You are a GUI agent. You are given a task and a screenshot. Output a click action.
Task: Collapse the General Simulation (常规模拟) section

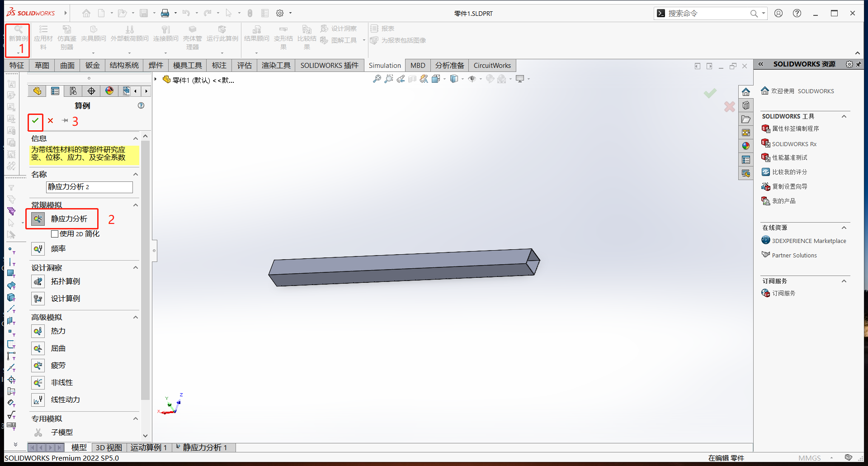135,205
